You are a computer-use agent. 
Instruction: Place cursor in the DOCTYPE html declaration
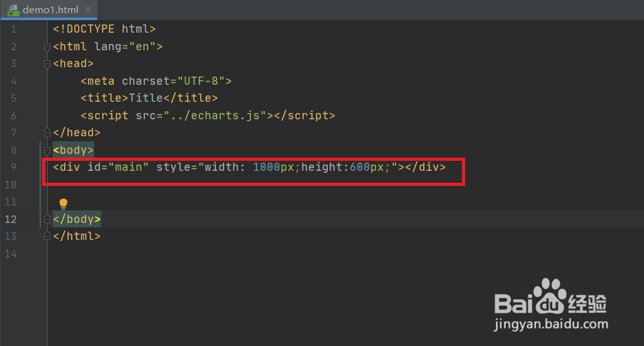[x=104, y=29]
